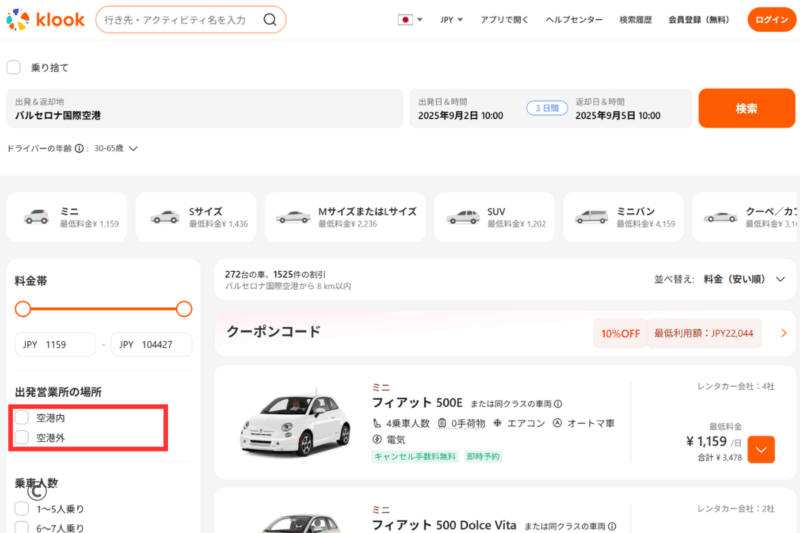Check the 空港内 filter
Image resolution: width=800 pixels, height=533 pixels.
22,418
